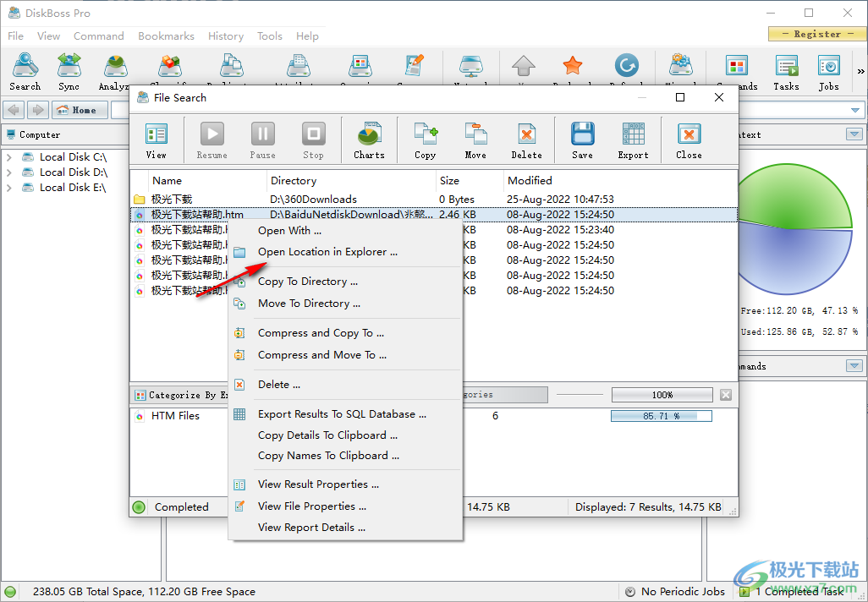Select Copy Names To Clipboard

(x=345, y=456)
